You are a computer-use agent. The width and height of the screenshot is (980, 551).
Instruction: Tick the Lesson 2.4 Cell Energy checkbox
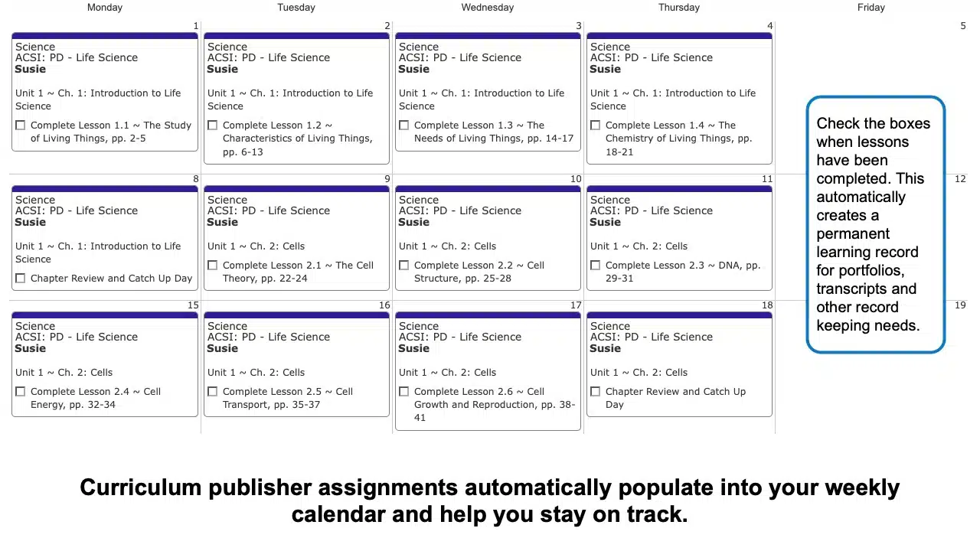pyautogui.click(x=21, y=392)
